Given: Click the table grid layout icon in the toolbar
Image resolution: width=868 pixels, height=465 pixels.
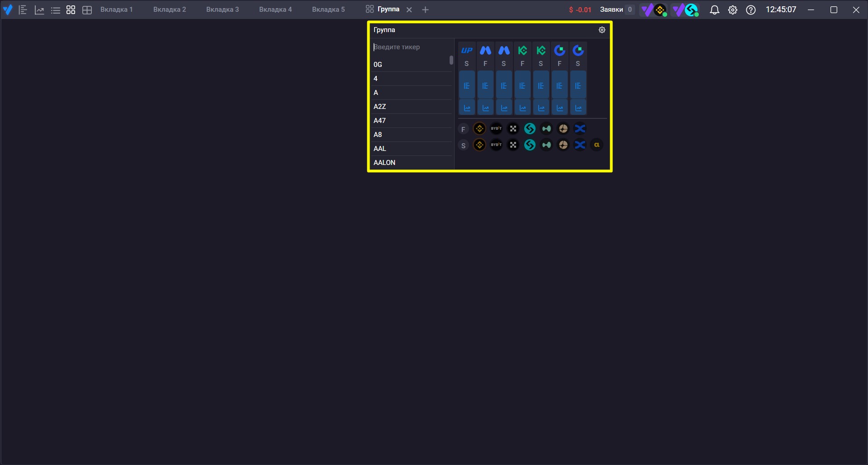Looking at the screenshot, I should 87,9.
